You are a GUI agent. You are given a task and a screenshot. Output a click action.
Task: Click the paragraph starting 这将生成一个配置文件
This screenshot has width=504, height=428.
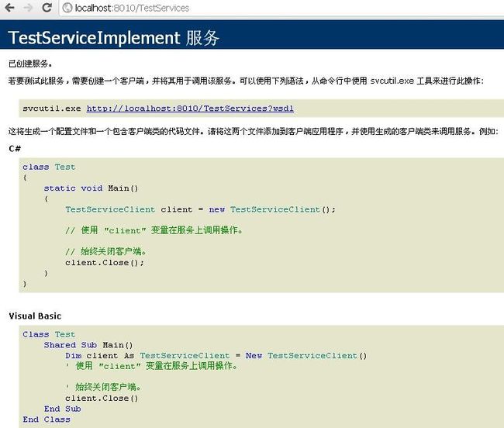pyautogui.click(x=254, y=131)
